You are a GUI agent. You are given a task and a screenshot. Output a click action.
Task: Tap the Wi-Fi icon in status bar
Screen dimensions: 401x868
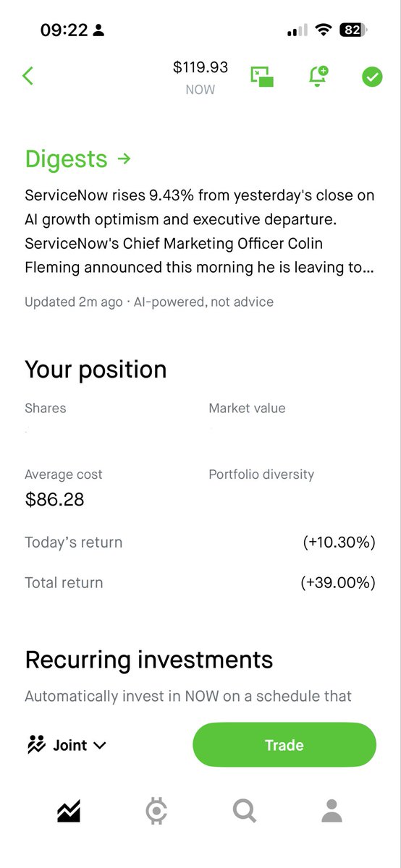click(x=324, y=30)
